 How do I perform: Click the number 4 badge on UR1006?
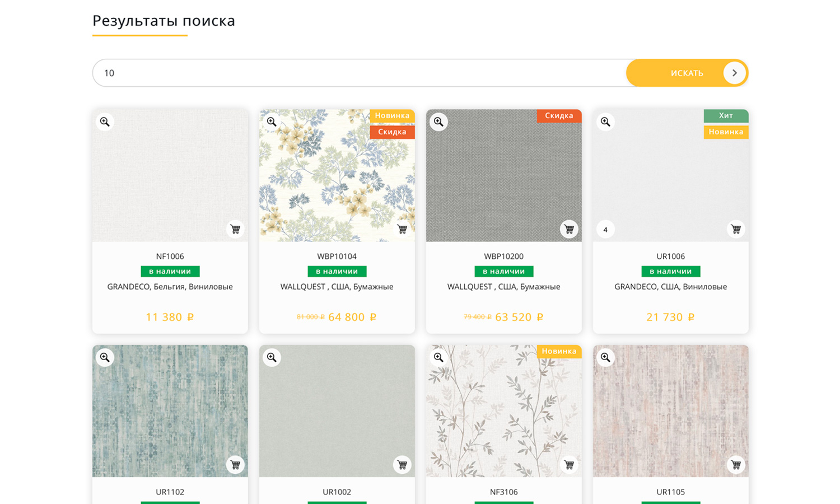point(605,230)
